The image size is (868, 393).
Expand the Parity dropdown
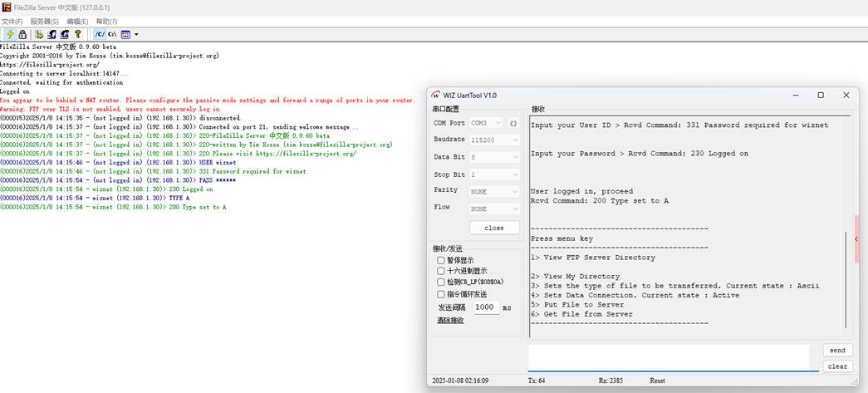(494, 191)
